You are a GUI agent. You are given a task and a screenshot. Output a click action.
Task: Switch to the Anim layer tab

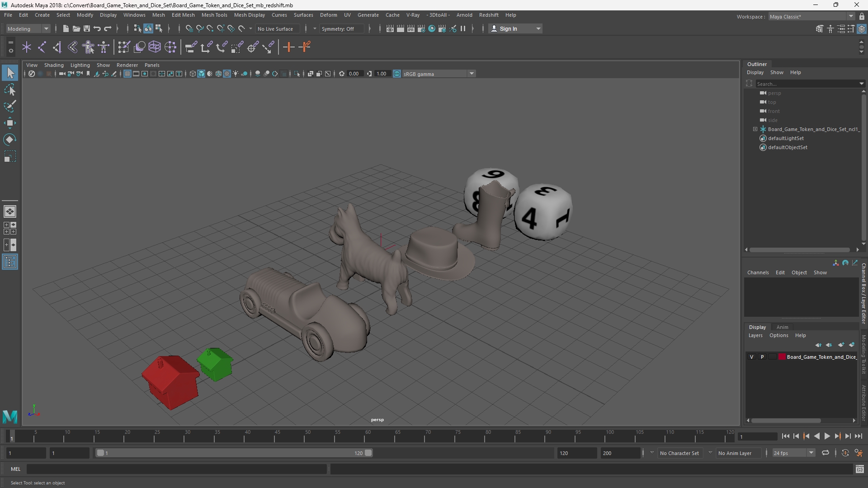tap(782, 327)
